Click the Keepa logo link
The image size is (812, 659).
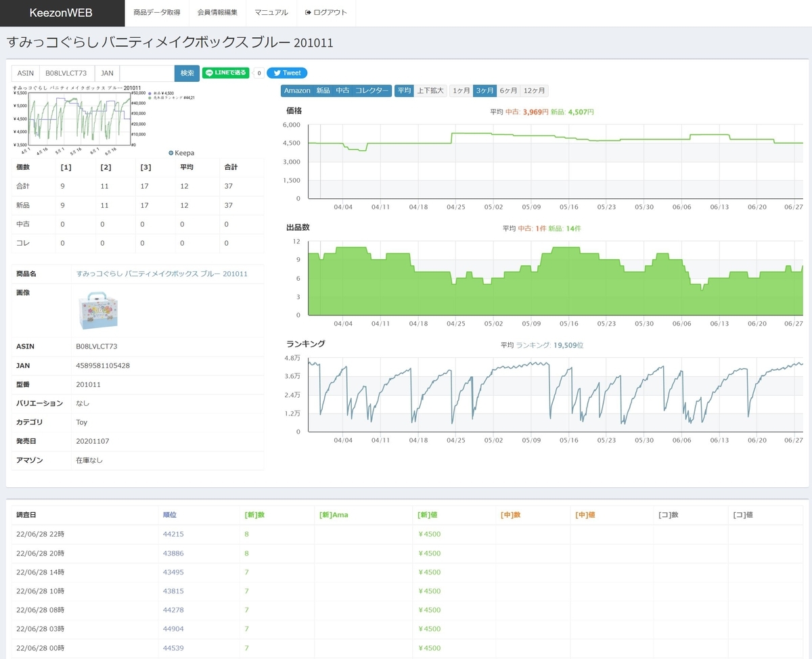click(181, 154)
